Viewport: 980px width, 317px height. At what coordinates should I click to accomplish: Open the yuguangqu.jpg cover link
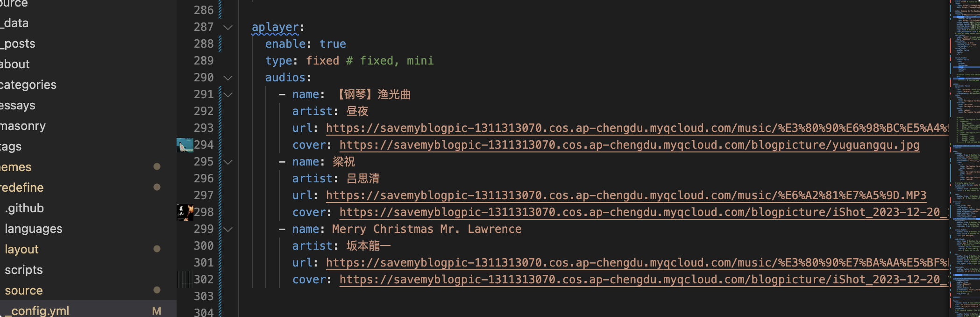629,145
